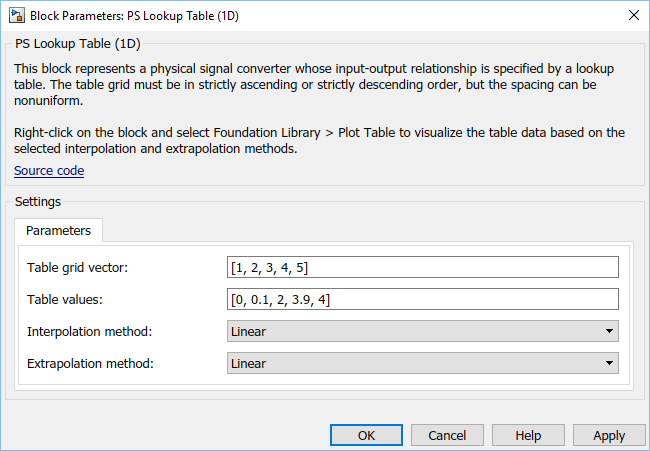Image resolution: width=650 pixels, height=451 pixels.
Task: Open the Source code link
Action: pos(49,171)
